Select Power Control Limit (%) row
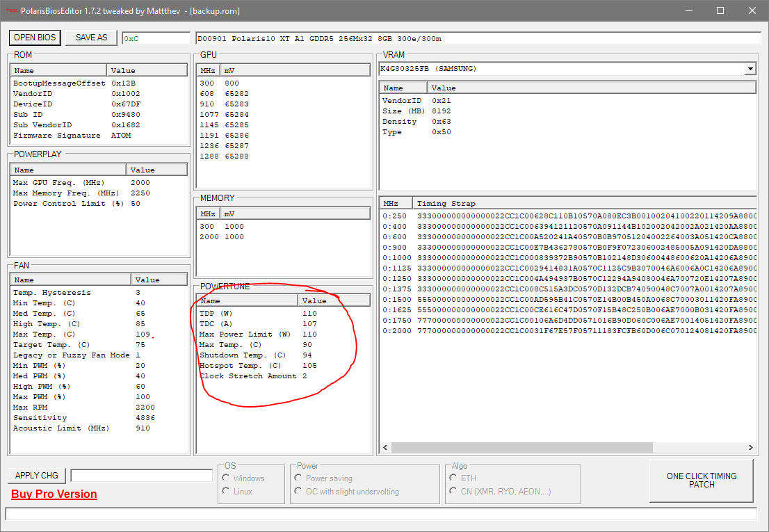The width and height of the screenshot is (769, 532). point(99,204)
